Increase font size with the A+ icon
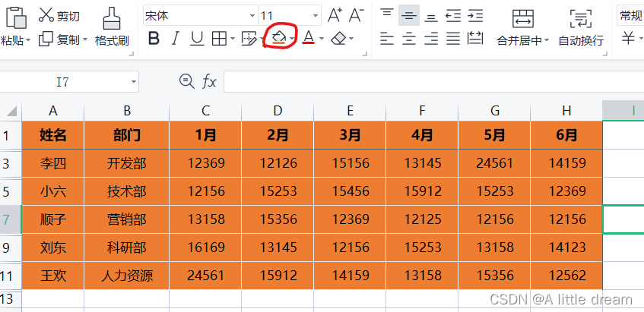Screen dimensions: 644x312 335,15
